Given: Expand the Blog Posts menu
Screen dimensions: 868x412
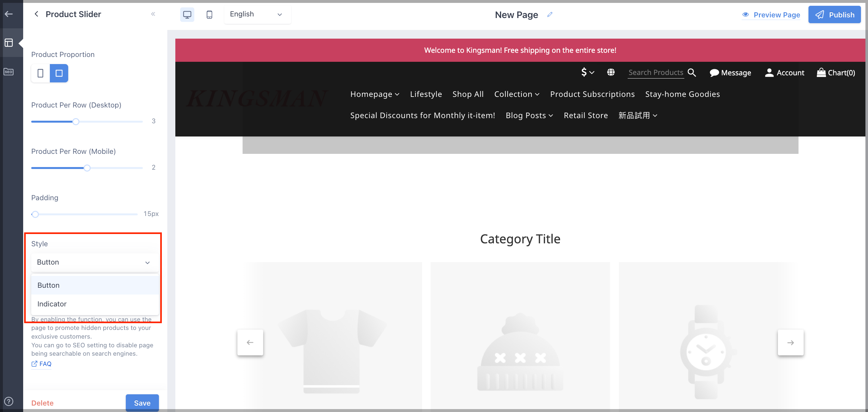Looking at the screenshot, I should pyautogui.click(x=529, y=115).
